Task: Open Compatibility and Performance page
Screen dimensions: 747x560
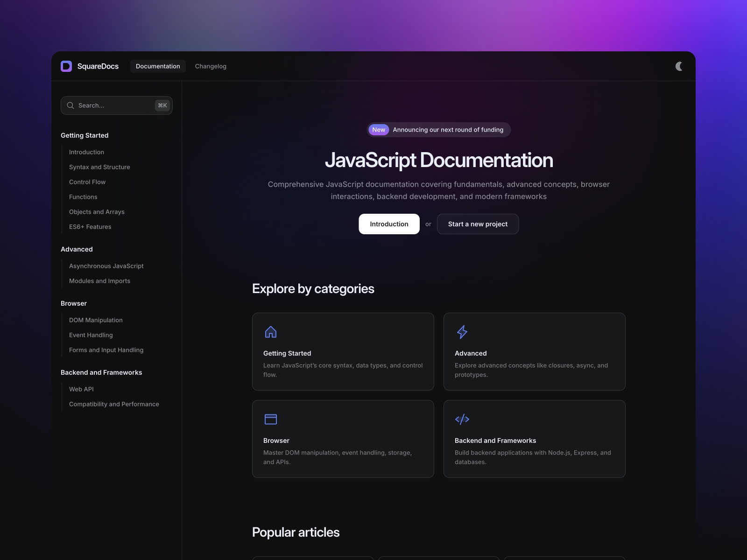Action: pyautogui.click(x=114, y=404)
